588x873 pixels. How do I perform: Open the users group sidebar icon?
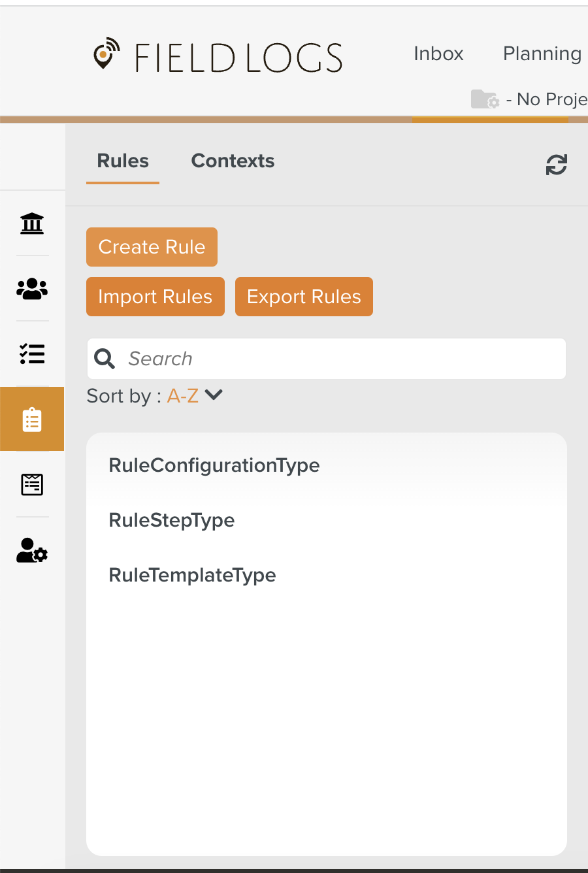pos(32,289)
